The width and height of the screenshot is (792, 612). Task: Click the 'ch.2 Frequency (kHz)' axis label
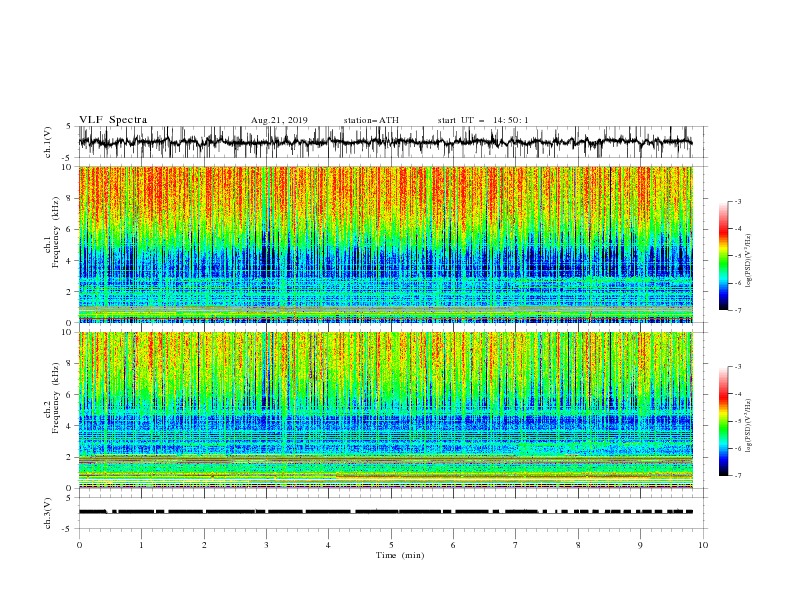[52, 399]
